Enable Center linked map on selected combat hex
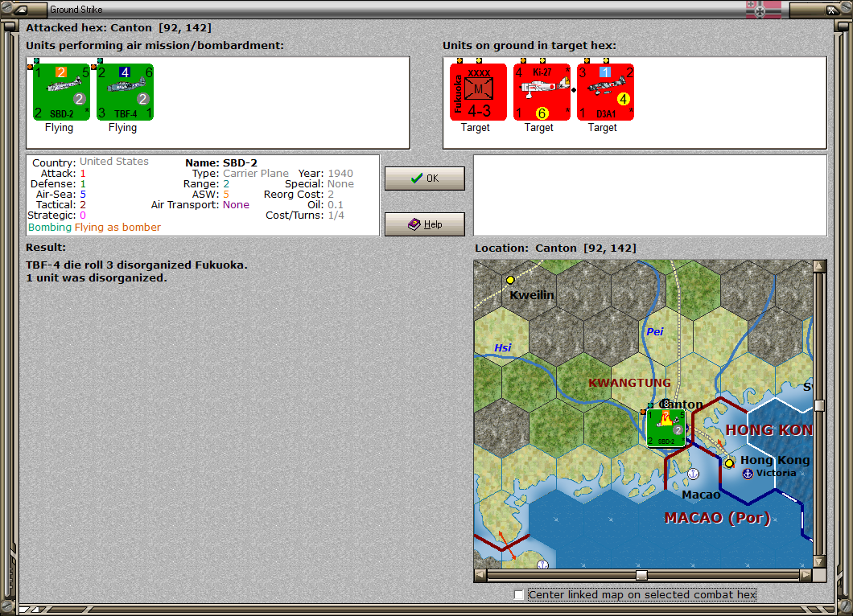 519,595
